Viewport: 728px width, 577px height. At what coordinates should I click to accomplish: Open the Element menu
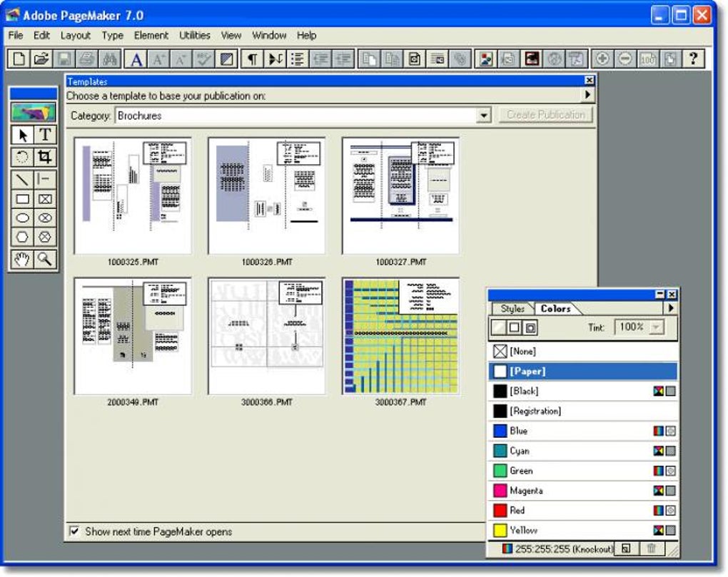[x=151, y=35]
